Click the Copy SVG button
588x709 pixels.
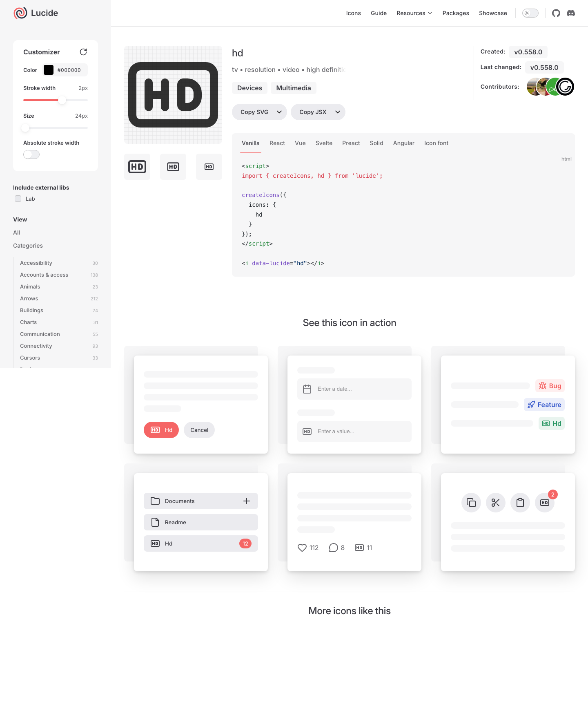pyautogui.click(x=254, y=112)
